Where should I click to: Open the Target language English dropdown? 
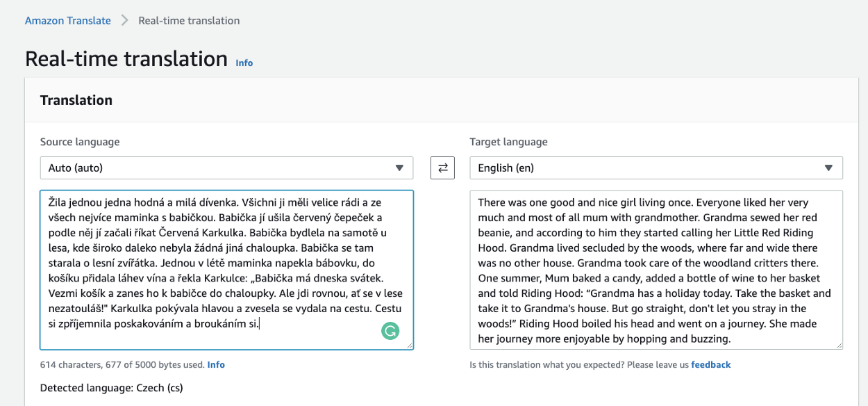pos(656,168)
